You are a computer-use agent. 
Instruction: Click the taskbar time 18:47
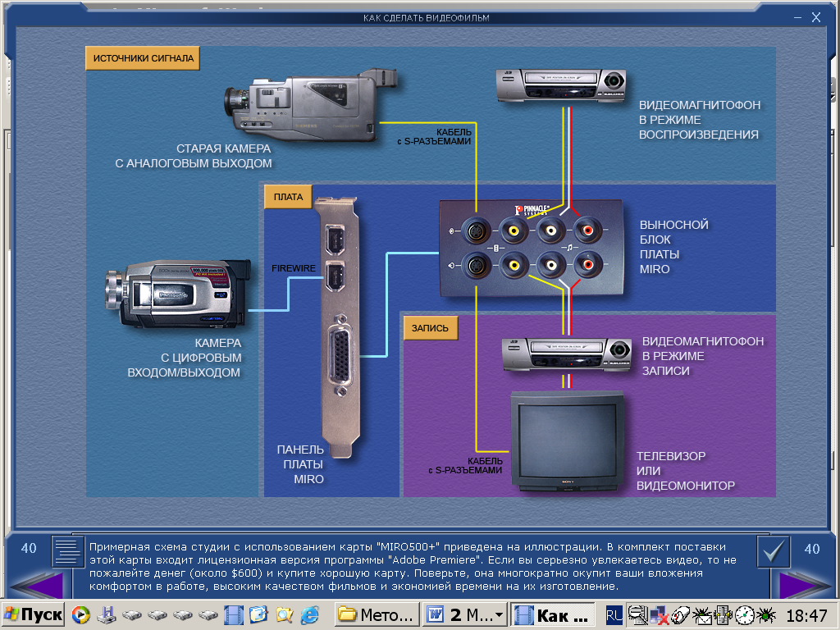pos(806,615)
